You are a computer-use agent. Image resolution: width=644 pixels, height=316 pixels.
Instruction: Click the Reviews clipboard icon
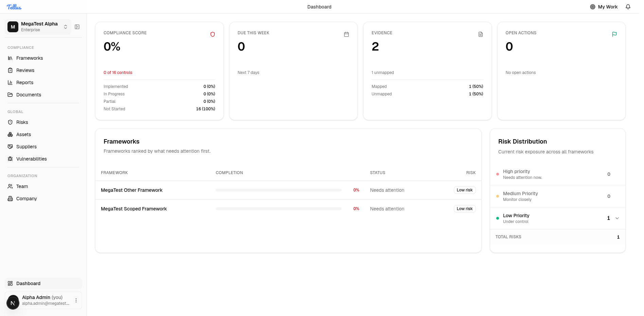10,70
